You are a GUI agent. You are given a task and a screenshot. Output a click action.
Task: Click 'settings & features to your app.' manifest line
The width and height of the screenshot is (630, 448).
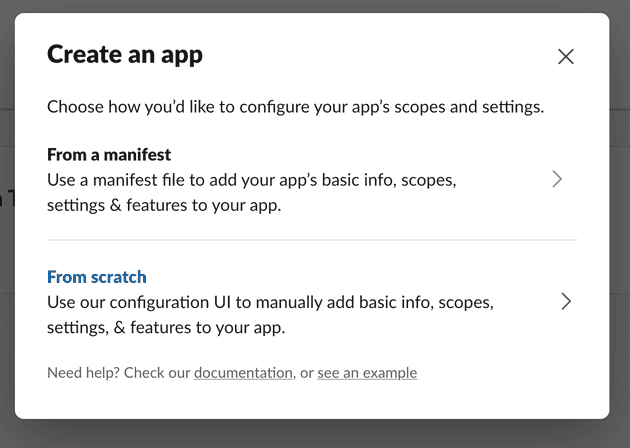[x=164, y=207]
